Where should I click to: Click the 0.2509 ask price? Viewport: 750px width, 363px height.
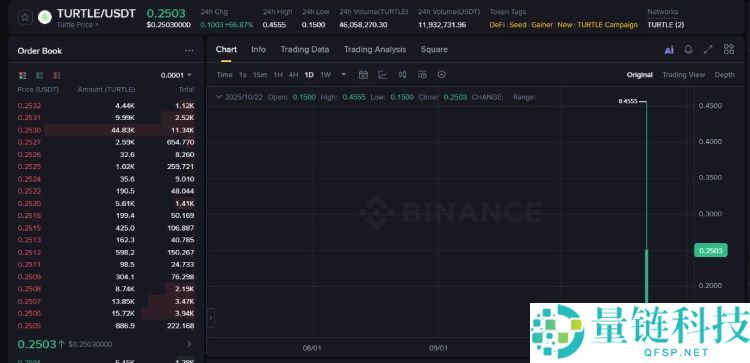point(29,276)
